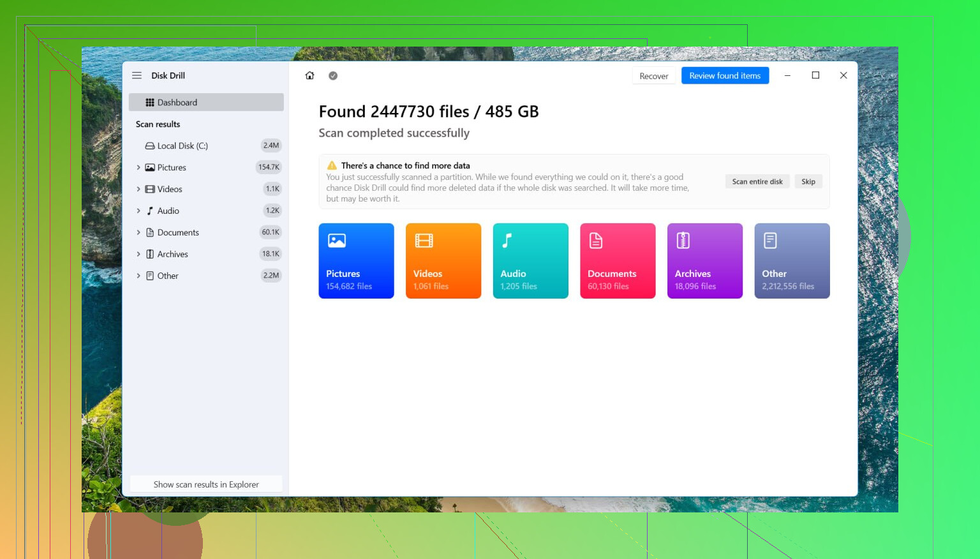Select Local Disk (C:) scan result
980x559 pixels.
point(206,145)
